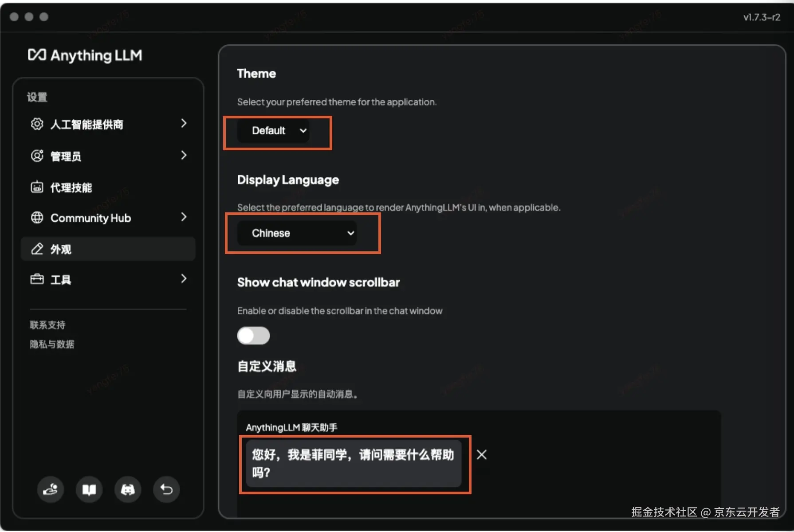Expand the Community Hub submenu chevron

pyautogui.click(x=184, y=217)
